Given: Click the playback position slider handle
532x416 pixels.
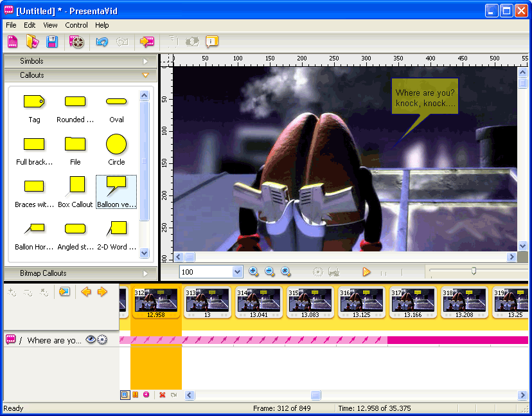Looking at the screenshot, I should click(474, 271).
